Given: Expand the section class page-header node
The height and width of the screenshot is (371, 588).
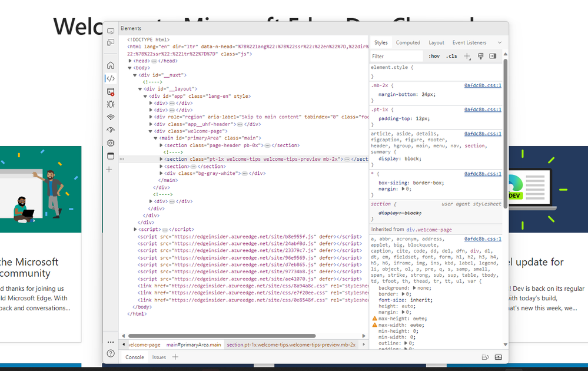Looking at the screenshot, I should 161,145.
